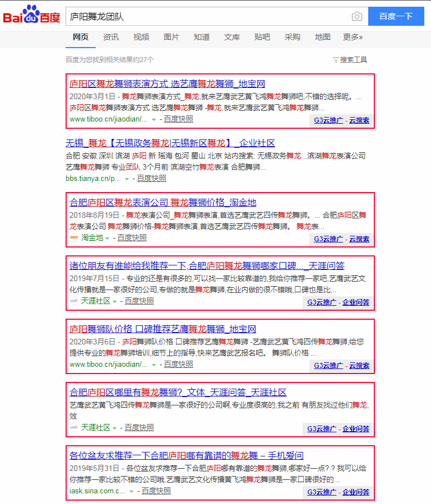Switch to the 知道 tab

pos(201,38)
